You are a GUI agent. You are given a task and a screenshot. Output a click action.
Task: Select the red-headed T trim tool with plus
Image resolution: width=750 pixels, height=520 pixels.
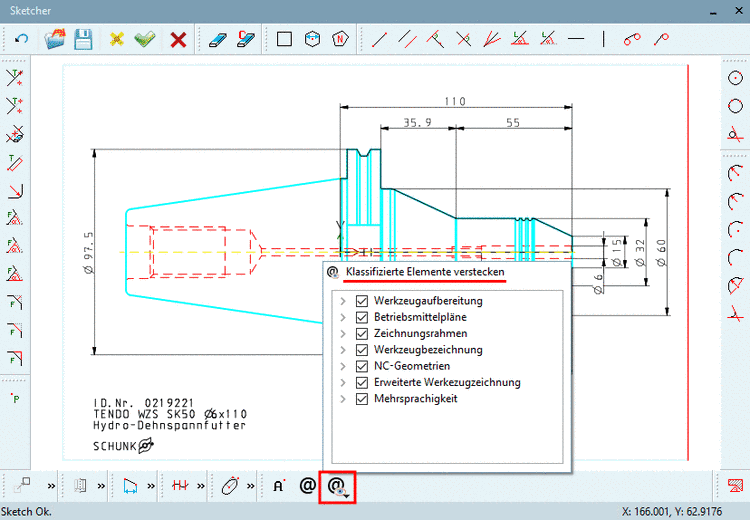click(x=15, y=77)
